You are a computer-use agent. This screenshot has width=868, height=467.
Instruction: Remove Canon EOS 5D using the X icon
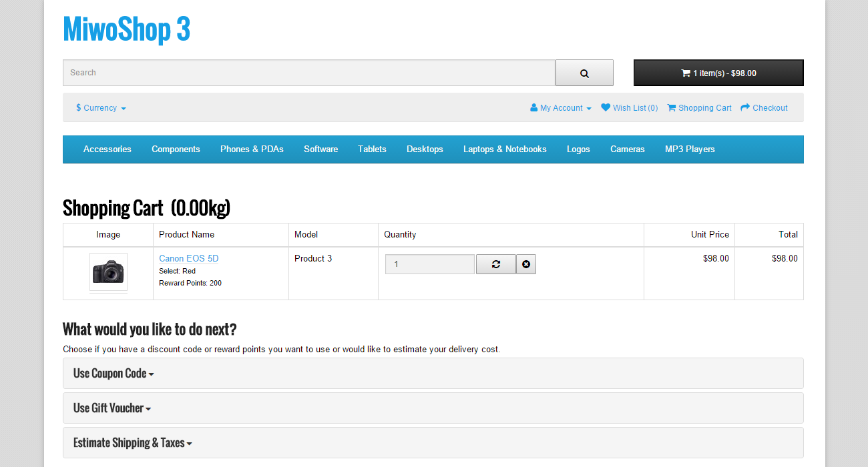pos(526,264)
